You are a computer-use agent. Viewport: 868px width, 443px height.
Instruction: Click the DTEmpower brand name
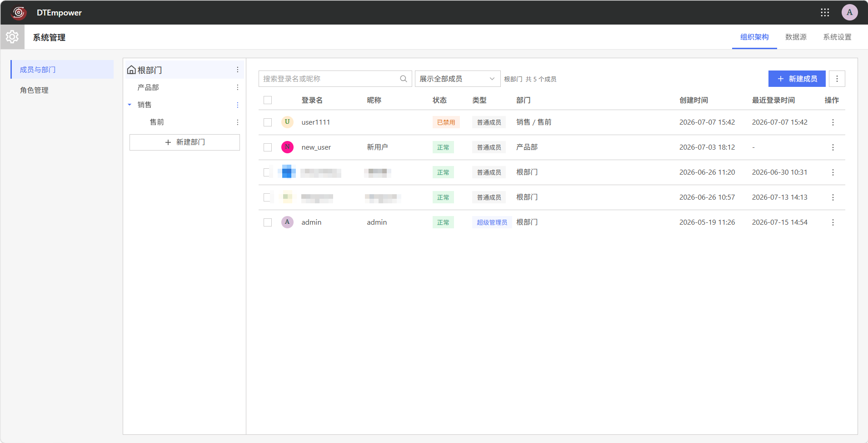pyautogui.click(x=59, y=13)
